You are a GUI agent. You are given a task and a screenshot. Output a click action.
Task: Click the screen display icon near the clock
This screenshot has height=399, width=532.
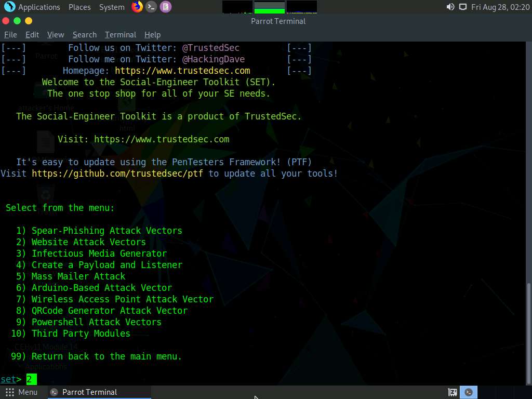pyautogui.click(x=463, y=7)
